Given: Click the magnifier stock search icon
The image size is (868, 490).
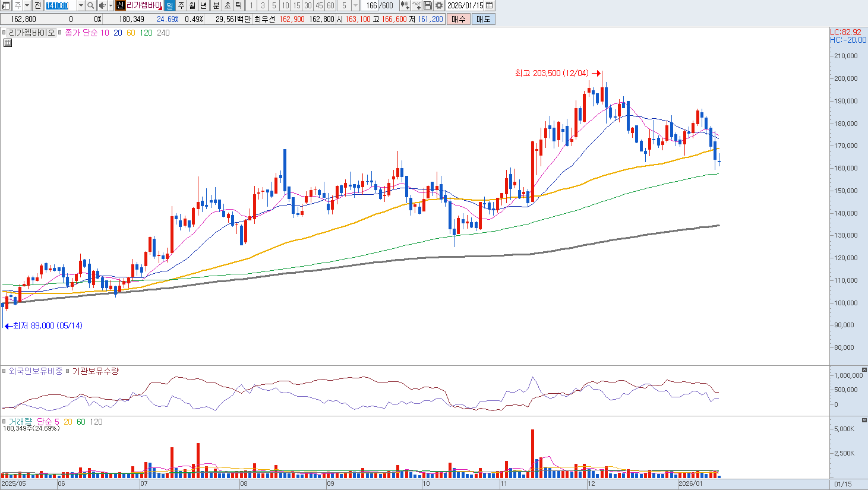Looking at the screenshot, I should 90,5.
